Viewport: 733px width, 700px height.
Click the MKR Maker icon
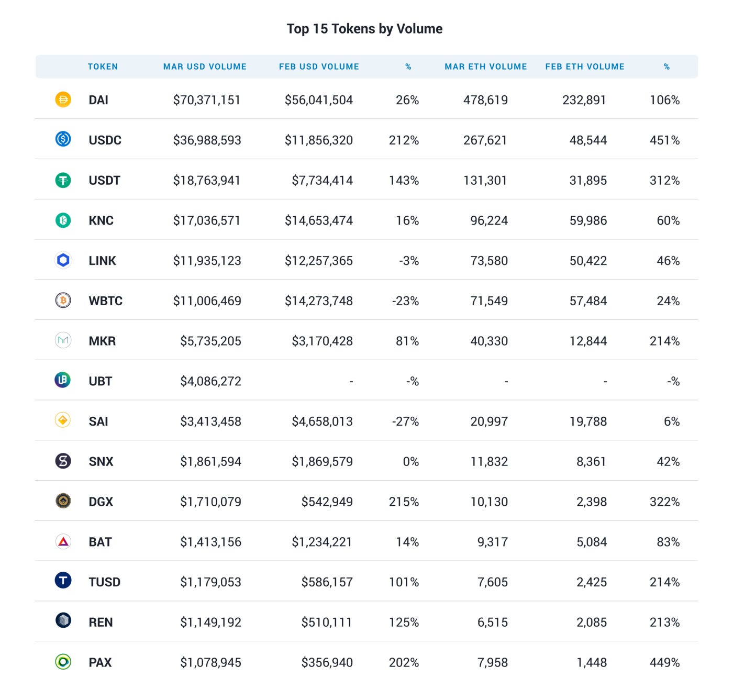[63, 340]
